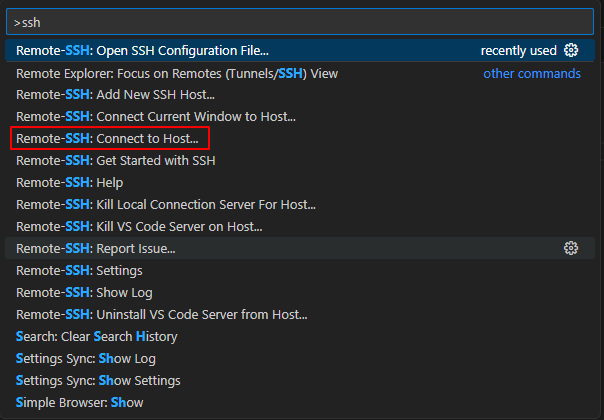This screenshot has width=604, height=420.
Task: Select Settings Sync: Show Log command
Action: tap(300, 358)
